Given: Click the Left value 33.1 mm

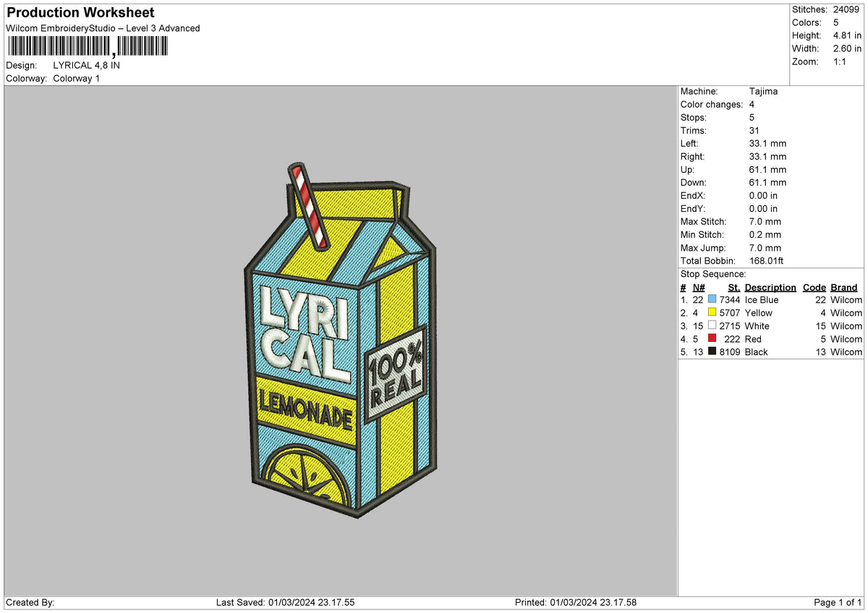Looking at the screenshot, I should point(767,143).
